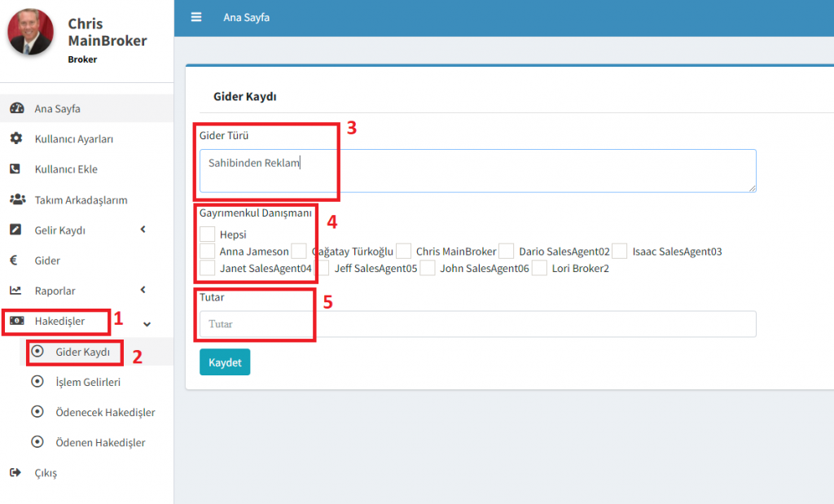This screenshot has width=834, height=504.
Task: Click the euro icon next to Gider
Action: coord(15,261)
